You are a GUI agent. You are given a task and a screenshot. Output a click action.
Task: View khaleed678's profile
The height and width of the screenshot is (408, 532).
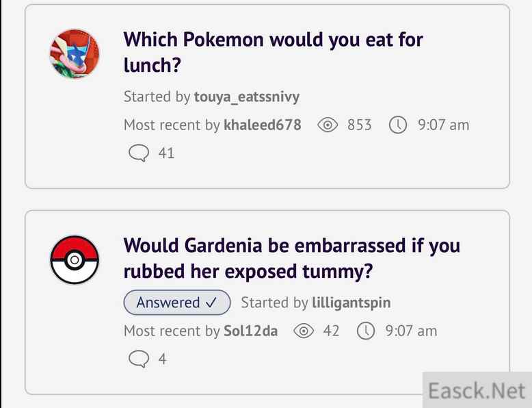coord(262,125)
